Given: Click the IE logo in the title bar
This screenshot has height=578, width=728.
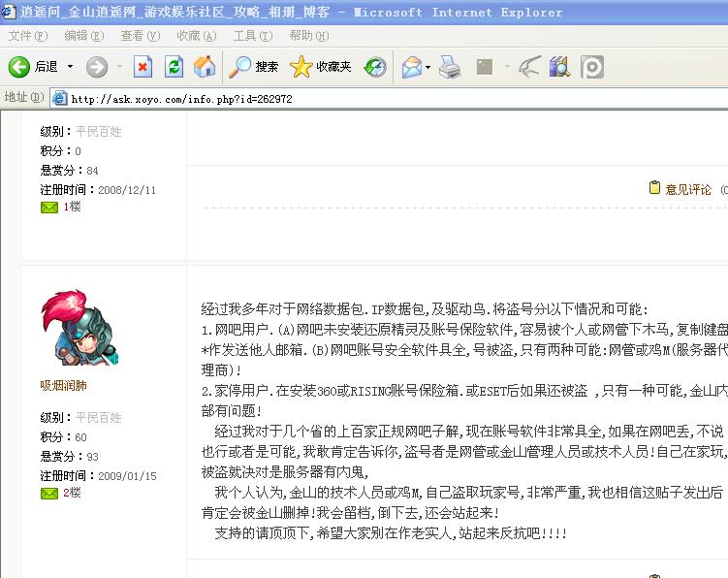Looking at the screenshot, I should coord(9,12).
